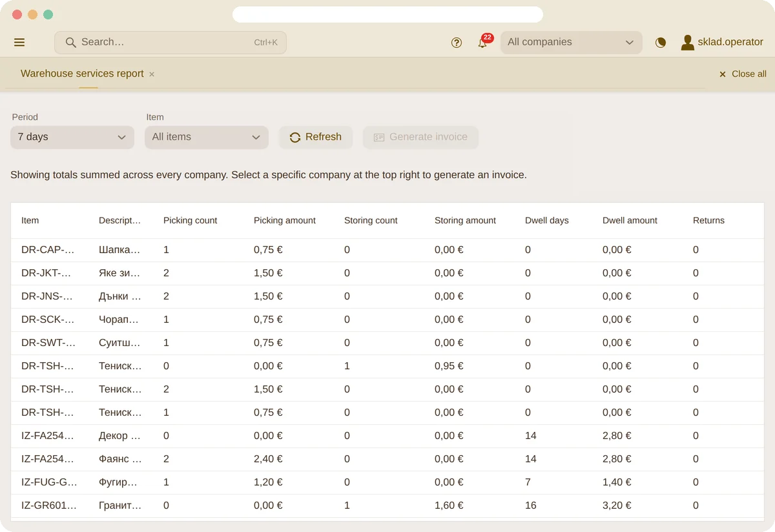Open the Period 7 days dropdown
The width and height of the screenshot is (775, 532).
(72, 137)
